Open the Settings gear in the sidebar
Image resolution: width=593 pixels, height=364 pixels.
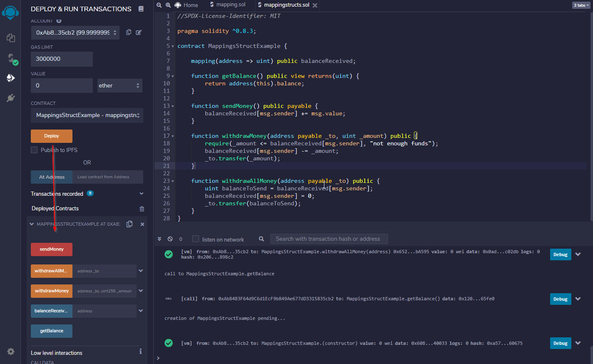(x=11, y=352)
